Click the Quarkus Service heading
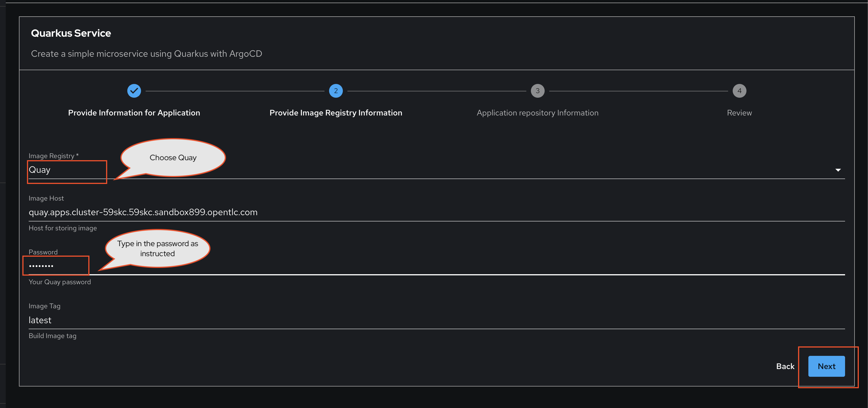 71,33
